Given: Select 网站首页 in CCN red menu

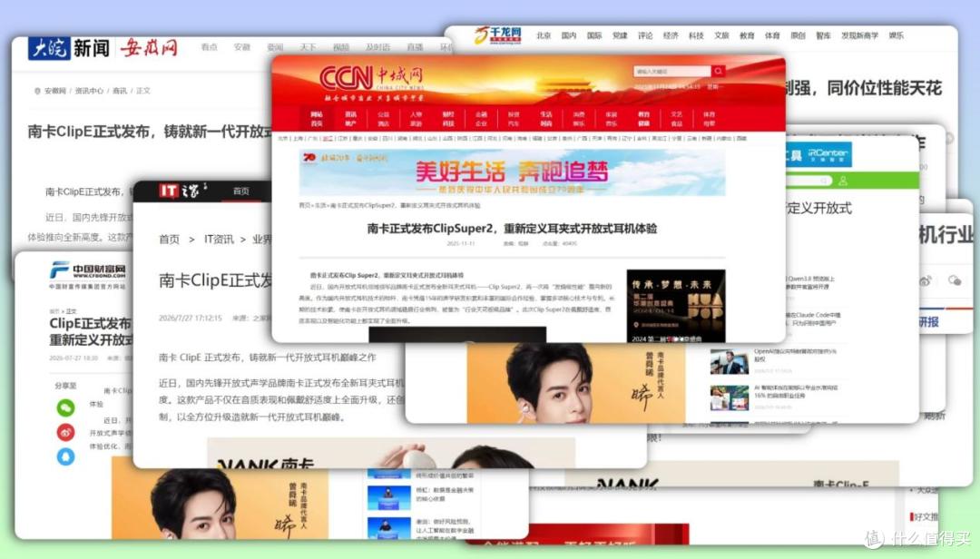Looking at the screenshot, I should tap(317, 119).
